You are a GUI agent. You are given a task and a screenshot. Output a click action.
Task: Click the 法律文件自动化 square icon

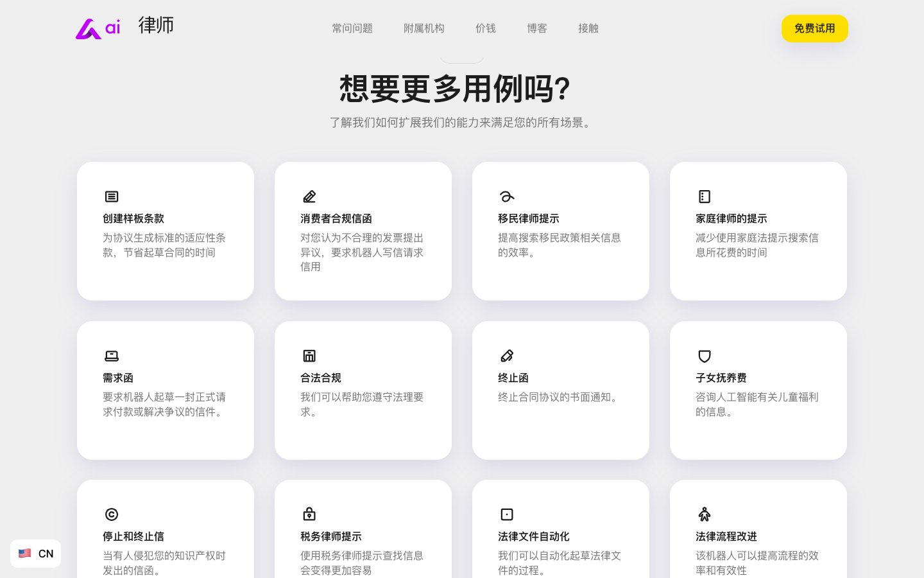point(507,514)
